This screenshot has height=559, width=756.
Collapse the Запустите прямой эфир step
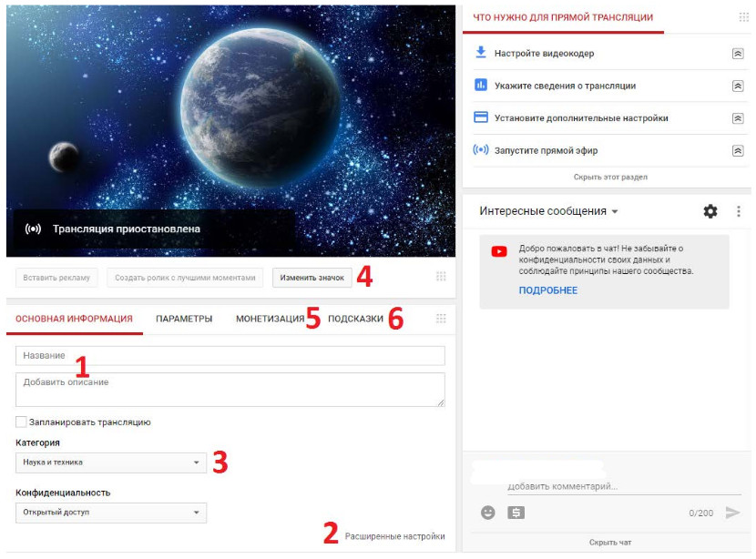coord(738,151)
